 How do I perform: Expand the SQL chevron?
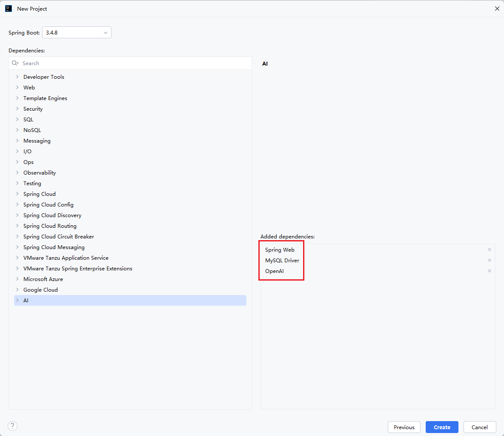pos(17,119)
